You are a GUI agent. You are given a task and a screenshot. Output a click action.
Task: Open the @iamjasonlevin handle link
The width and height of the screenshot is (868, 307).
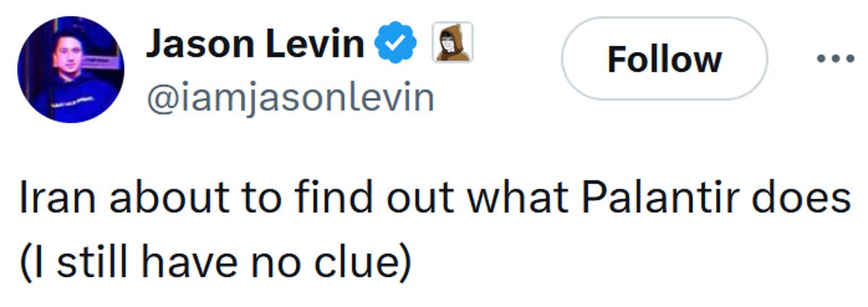pos(290,97)
